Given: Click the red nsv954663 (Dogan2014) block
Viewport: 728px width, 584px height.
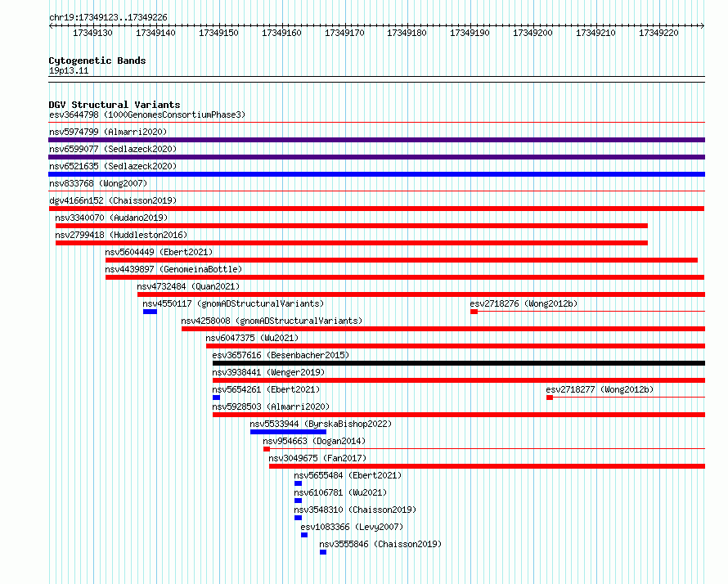Looking at the screenshot, I should pos(267,449).
